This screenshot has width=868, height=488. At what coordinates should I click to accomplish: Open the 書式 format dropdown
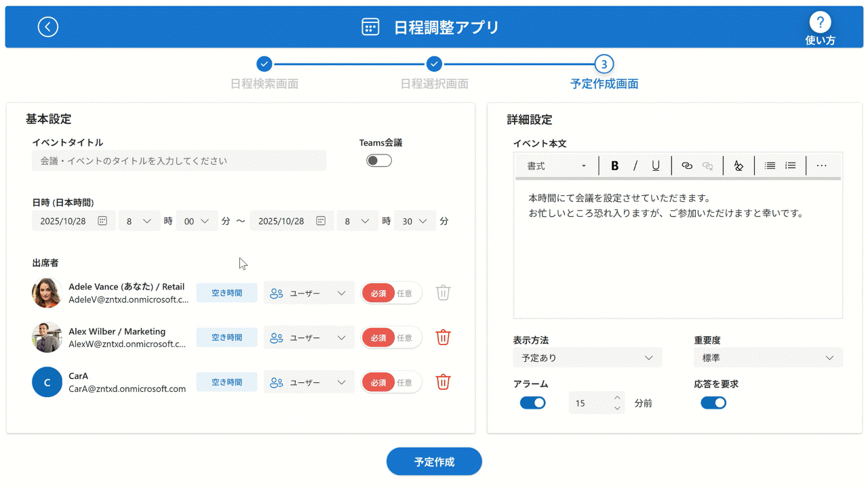pos(557,166)
